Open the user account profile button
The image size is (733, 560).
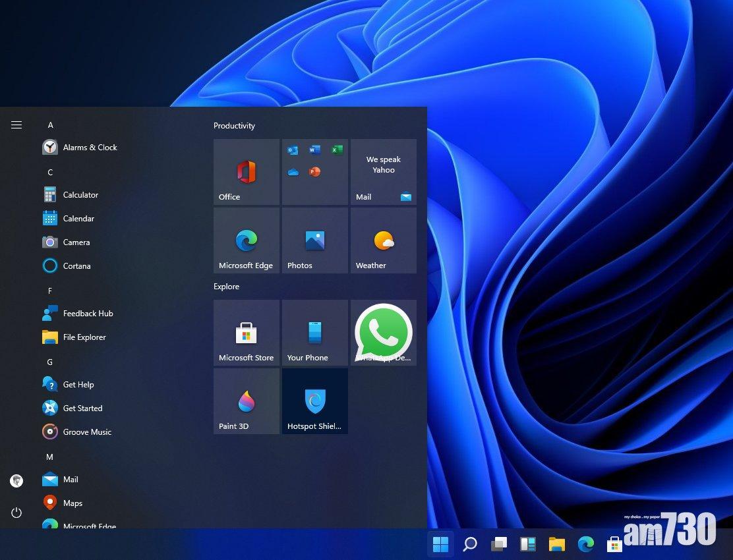tap(16, 481)
